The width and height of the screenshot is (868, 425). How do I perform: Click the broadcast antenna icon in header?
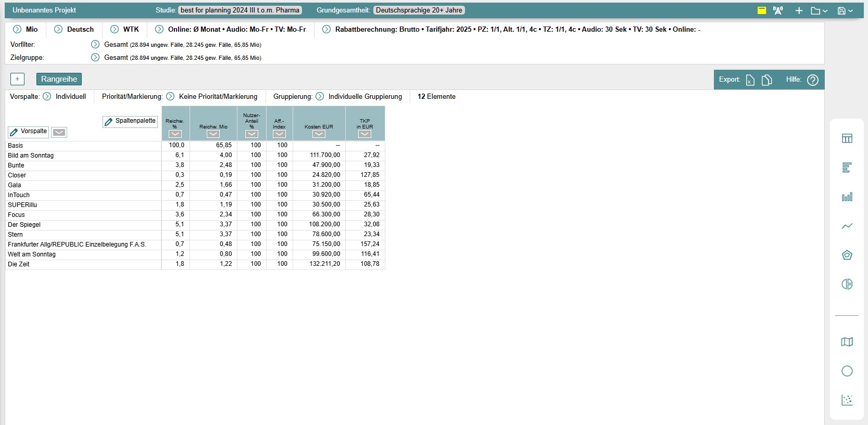tap(778, 10)
